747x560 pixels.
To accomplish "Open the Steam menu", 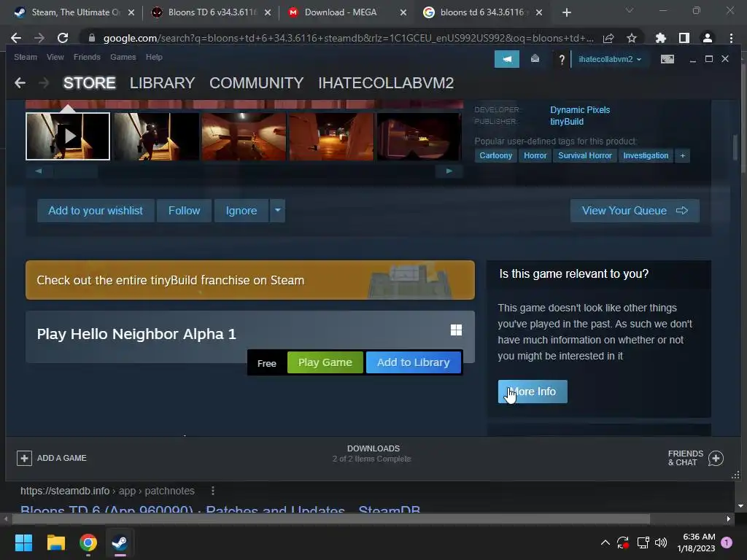I will pos(26,57).
